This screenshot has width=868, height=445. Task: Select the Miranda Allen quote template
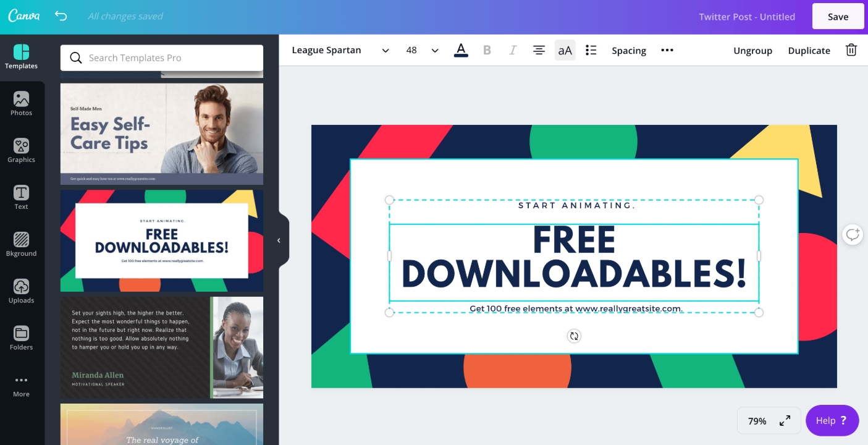click(x=162, y=347)
